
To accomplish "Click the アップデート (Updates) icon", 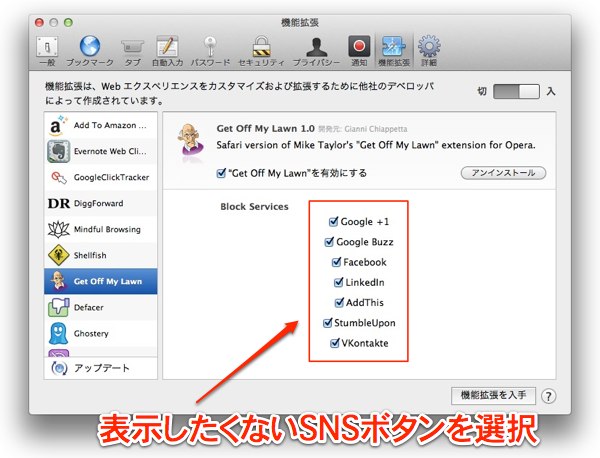I will [x=59, y=368].
